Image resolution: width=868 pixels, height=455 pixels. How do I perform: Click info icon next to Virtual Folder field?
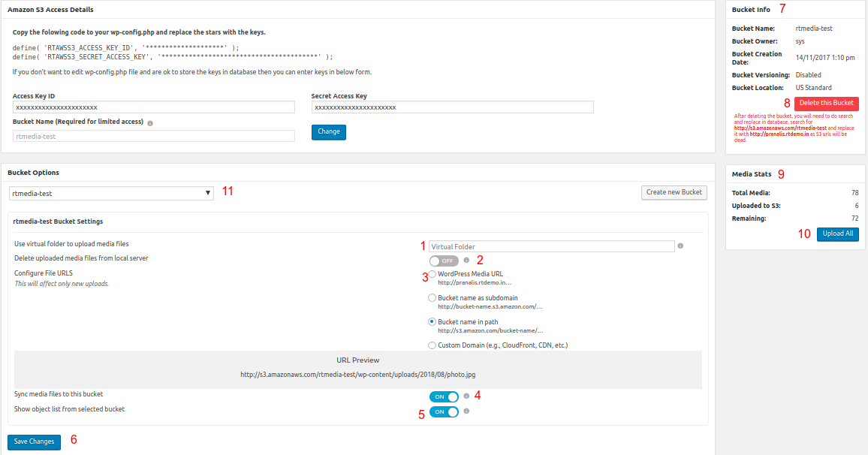pyautogui.click(x=680, y=246)
